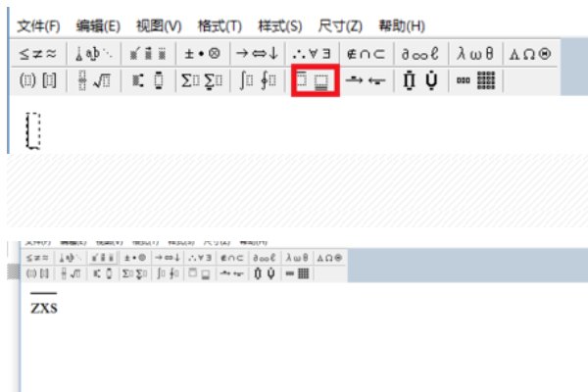This screenshot has width=588, height=392.
Task: Open fraction and radical templates in empty-slot window
Action: point(93,80)
